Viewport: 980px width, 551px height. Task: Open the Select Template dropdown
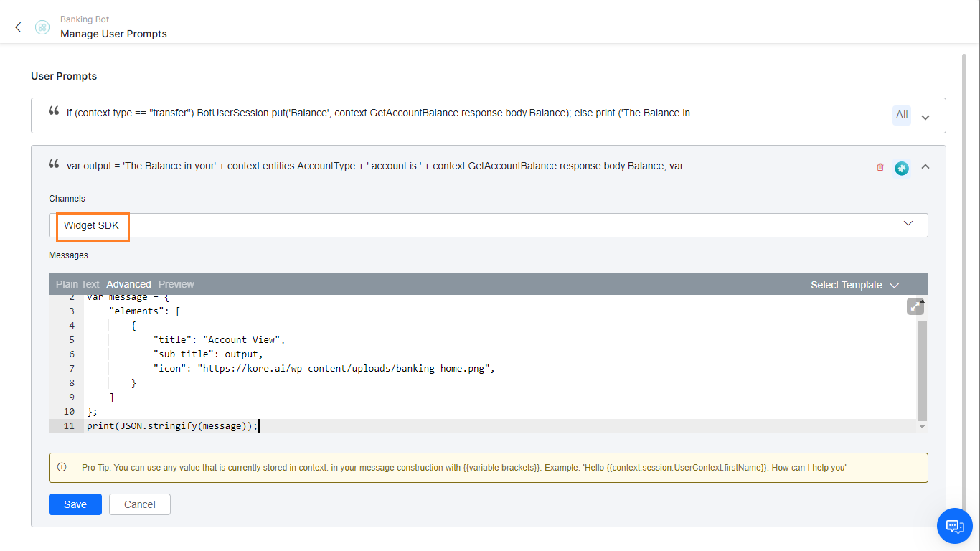[x=854, y=285]
